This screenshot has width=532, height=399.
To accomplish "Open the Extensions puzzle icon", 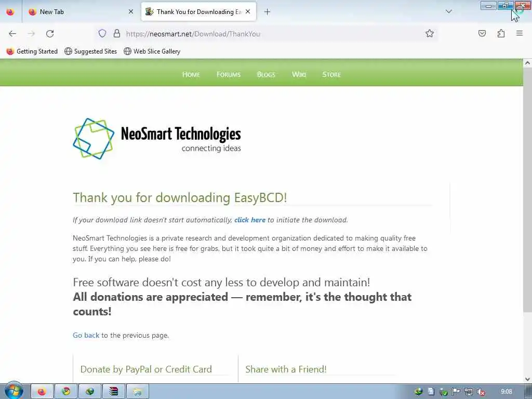I will click(501, 33).
